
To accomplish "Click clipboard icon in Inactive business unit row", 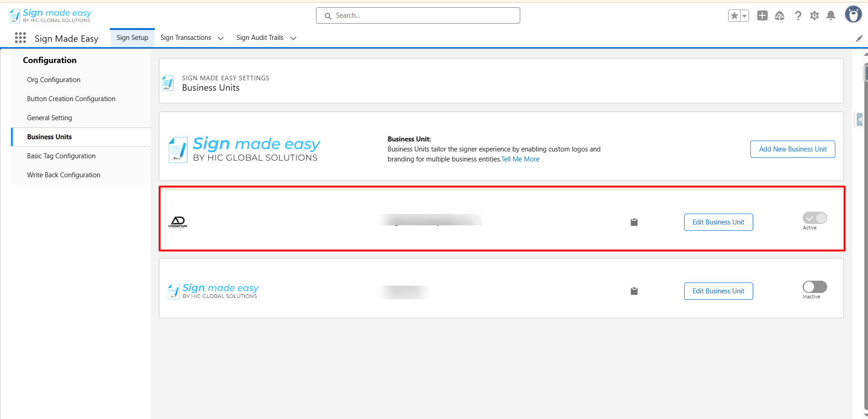I will pyautogui.click(x=634, y=291).
